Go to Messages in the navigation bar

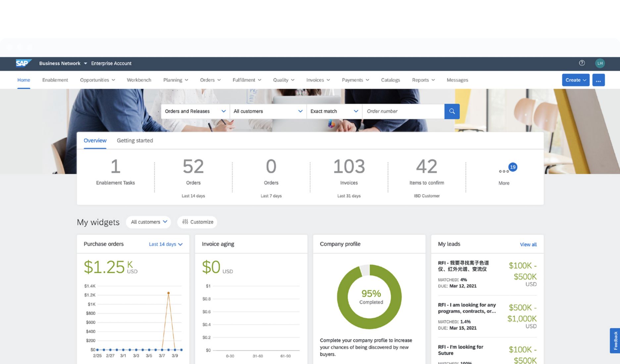click(457, 80)
